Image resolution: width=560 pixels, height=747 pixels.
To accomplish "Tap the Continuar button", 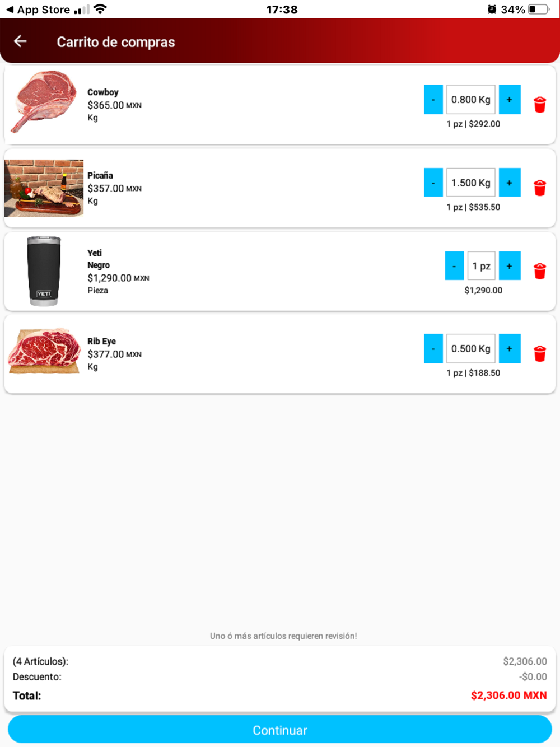I will coord(280,730).
